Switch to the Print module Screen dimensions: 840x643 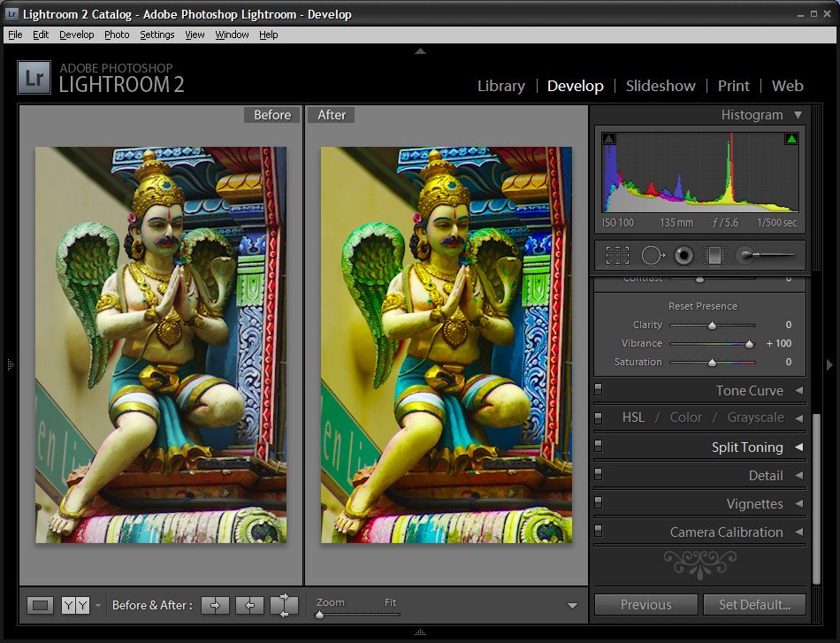733,86
